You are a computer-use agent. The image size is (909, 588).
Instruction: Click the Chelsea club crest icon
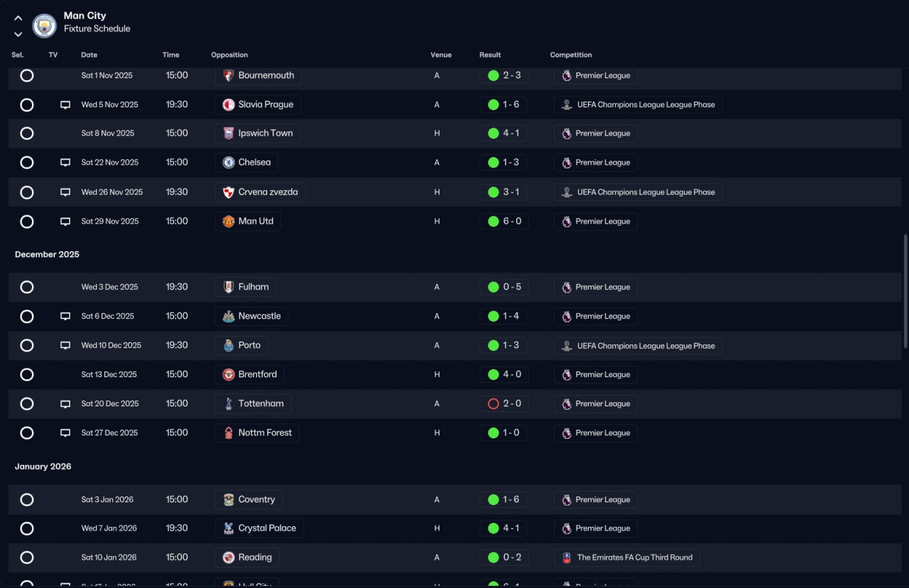pos(229,163)
